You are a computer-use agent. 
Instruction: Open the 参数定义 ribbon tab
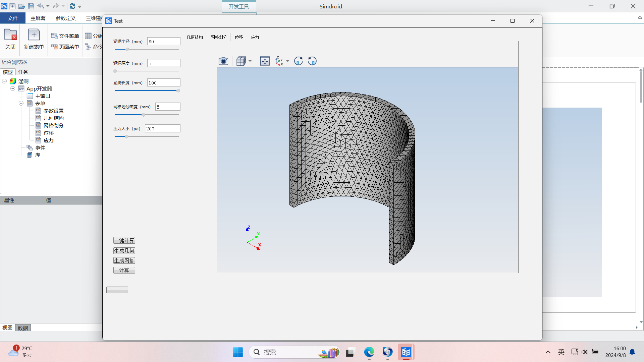coord(66,18)
